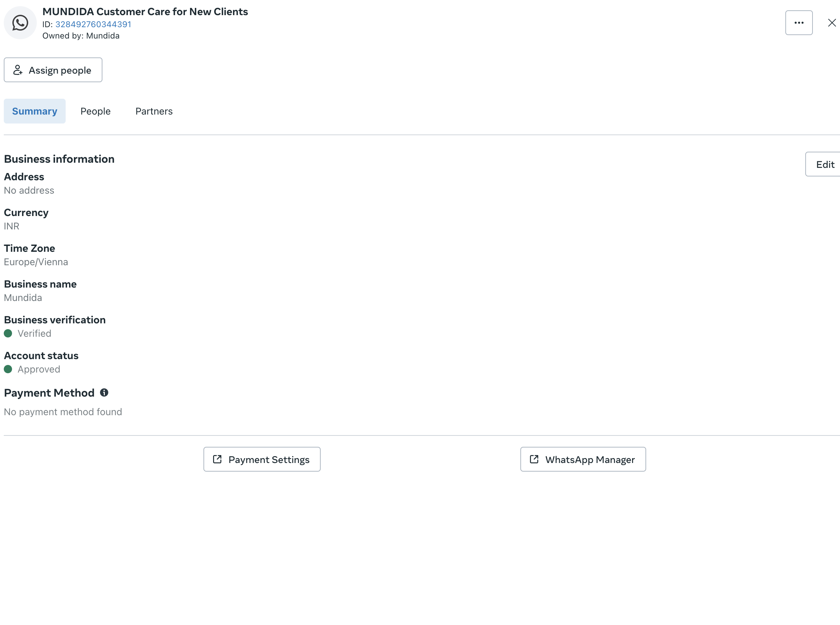Click the Address label
This screenshot has height=625, width=840.
coord(24,177)
